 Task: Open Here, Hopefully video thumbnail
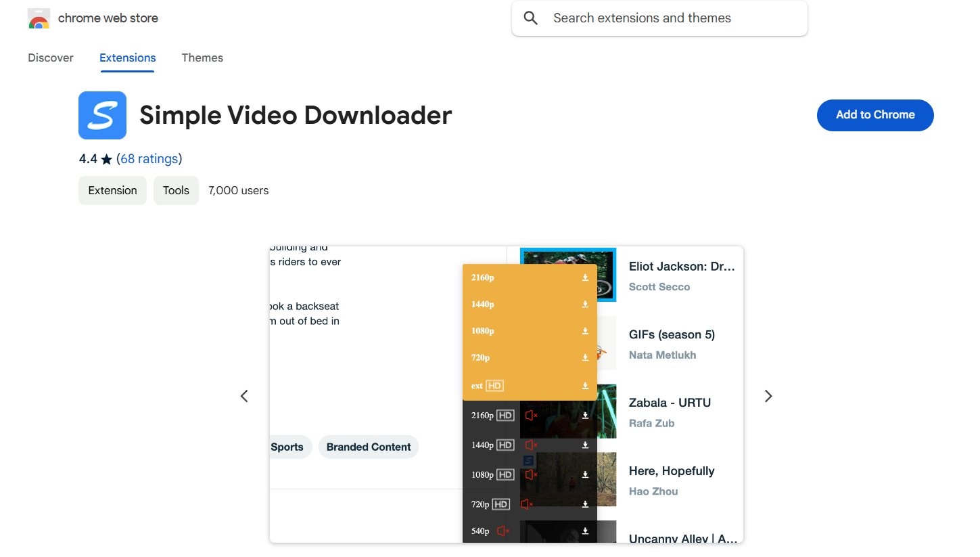tap(568, 479)
